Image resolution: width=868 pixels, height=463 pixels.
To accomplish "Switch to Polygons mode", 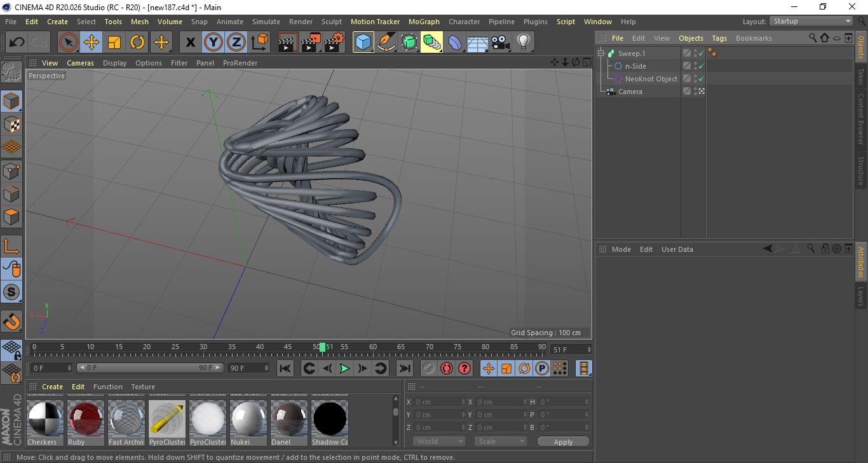I will pyautogui.click(x=11, y=217).
